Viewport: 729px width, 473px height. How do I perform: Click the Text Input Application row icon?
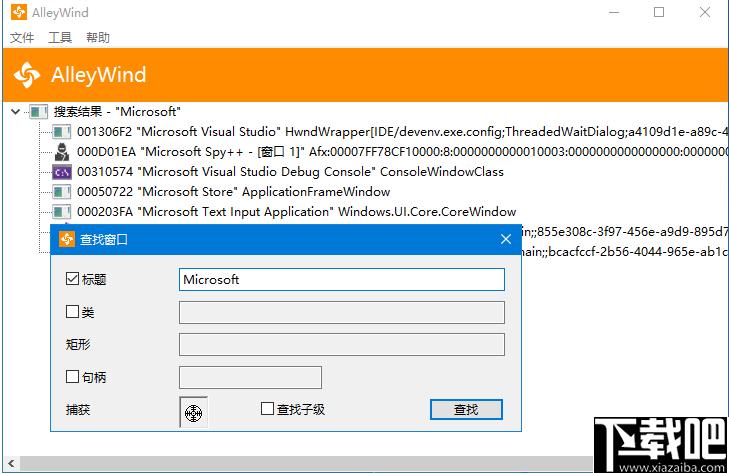[61, 212]
